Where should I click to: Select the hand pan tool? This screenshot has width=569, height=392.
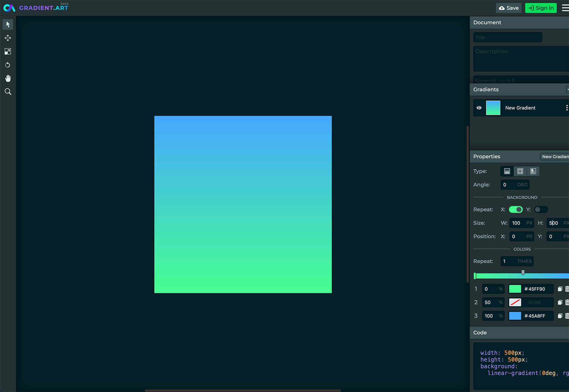tap(8, 78)
